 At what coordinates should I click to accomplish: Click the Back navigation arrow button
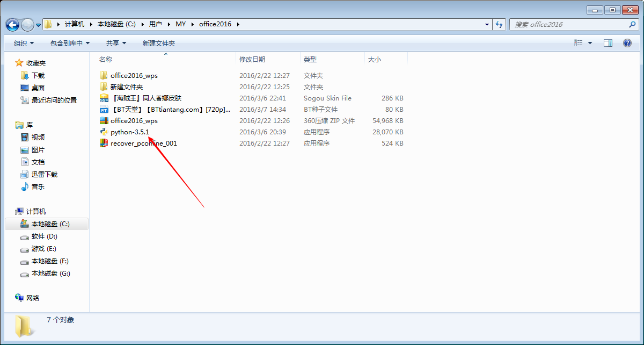(x=13, y=25)
